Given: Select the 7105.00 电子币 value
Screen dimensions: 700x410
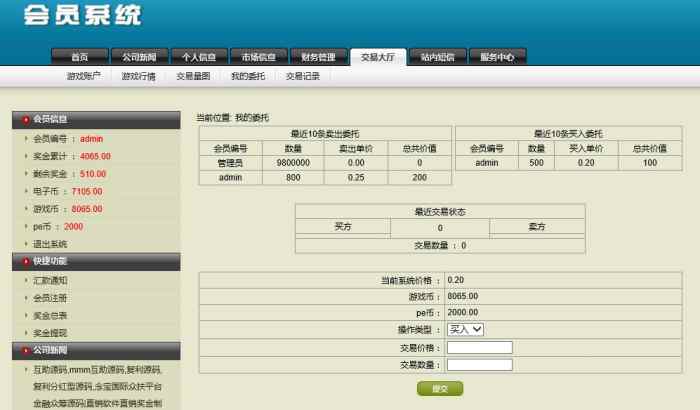Looking at the screenshot, I should [87, 191].
